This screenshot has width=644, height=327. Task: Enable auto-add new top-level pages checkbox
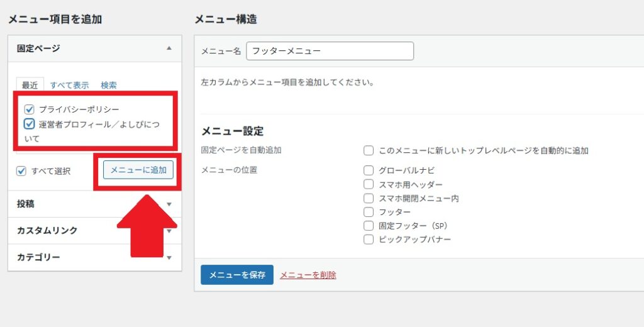[369, 151]
